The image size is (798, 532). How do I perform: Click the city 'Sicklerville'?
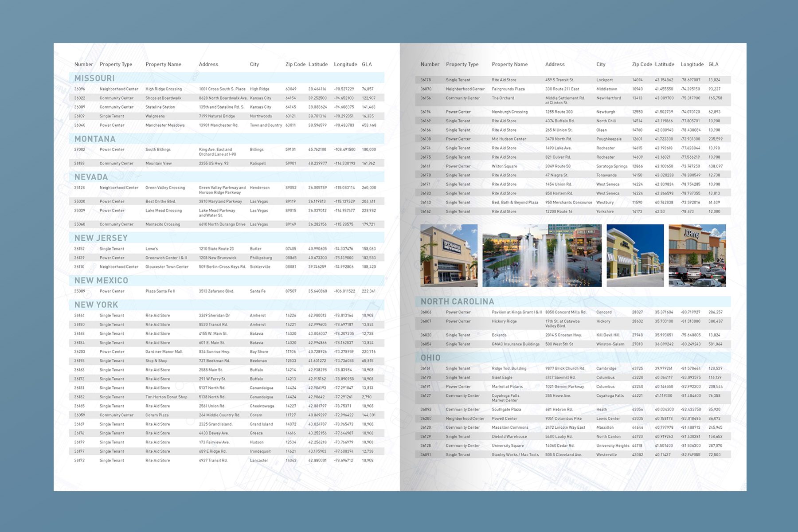point(260,267)
